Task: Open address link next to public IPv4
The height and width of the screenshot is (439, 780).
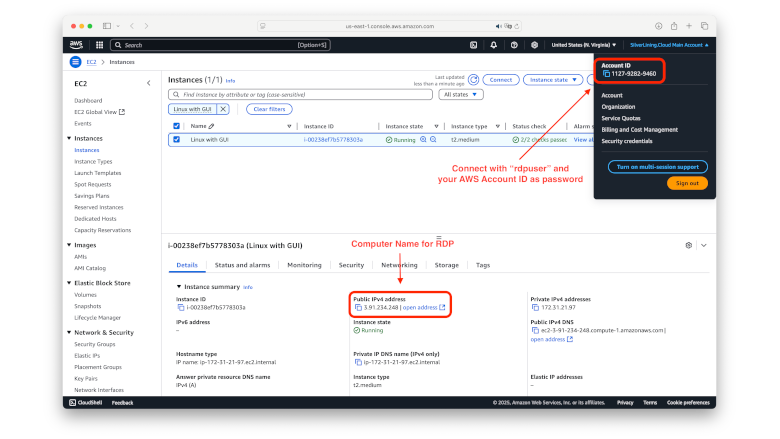Action: click(x=424, y=307)
